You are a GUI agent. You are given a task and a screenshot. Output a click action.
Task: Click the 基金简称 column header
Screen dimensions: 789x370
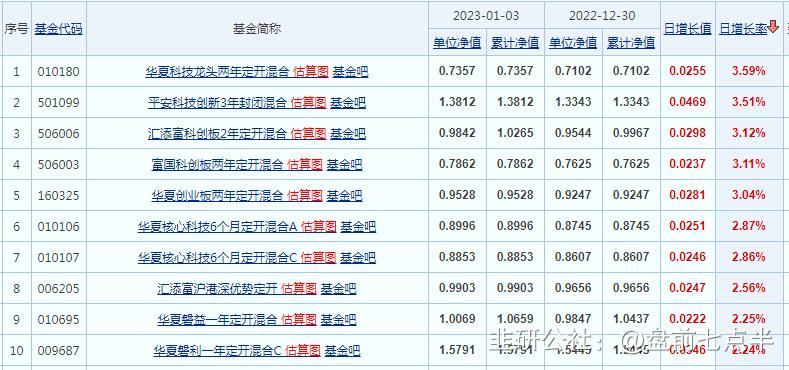pyautogui.click(x=257, y=29)
